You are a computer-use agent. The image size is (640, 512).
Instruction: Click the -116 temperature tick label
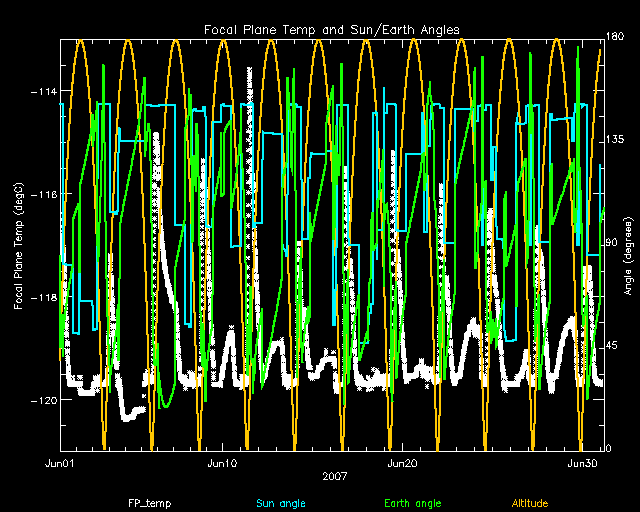pyautogui.click(x=42, y=194)
